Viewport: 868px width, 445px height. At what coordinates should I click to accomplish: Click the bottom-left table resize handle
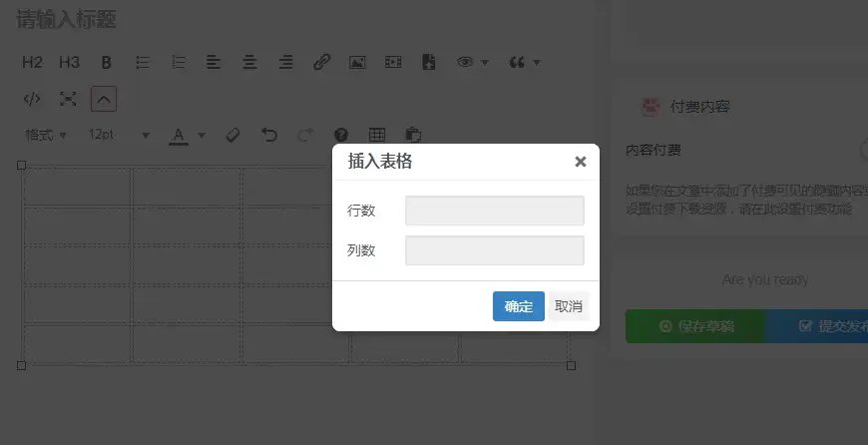tap(22, 365)
